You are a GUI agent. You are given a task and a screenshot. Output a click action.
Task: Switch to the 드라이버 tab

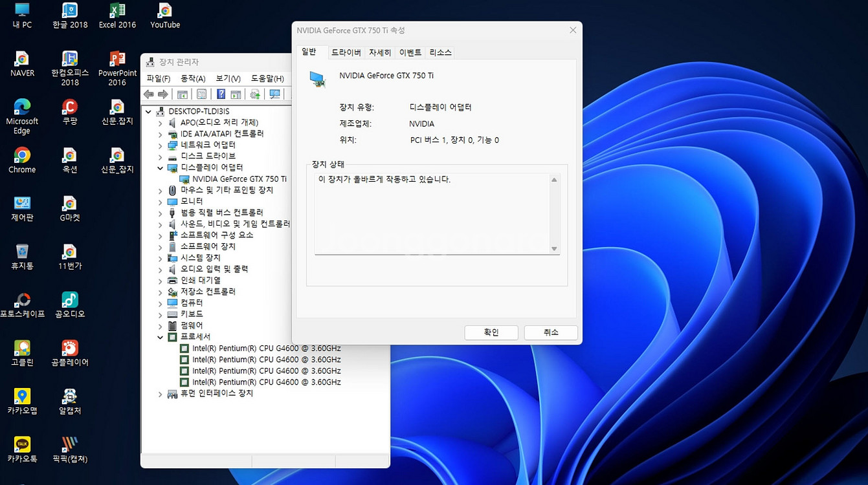346,52
